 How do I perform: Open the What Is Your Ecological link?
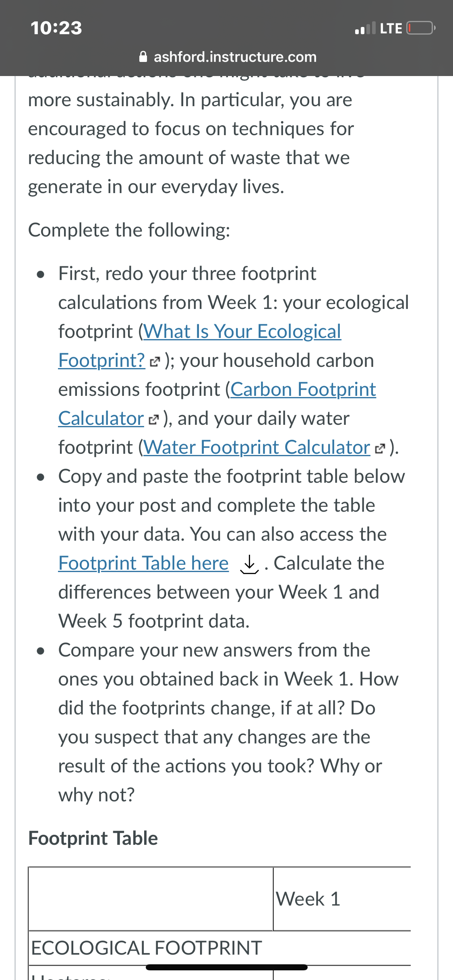(x=242, y=331)
